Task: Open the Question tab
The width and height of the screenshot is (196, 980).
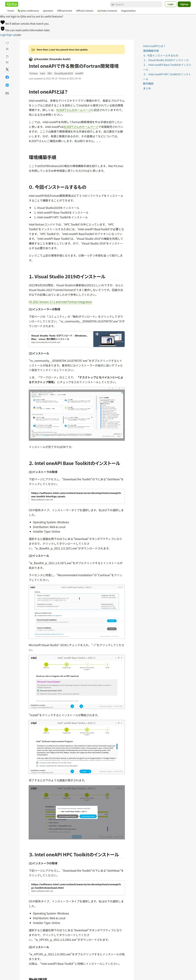Action: 48,11
